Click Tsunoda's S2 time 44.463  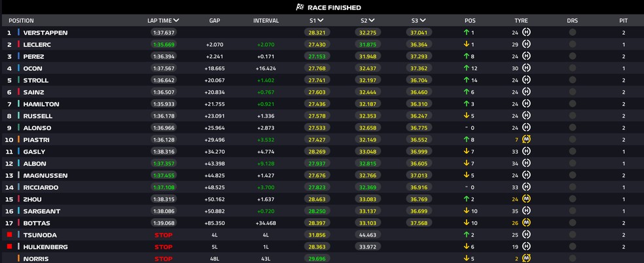368,235
